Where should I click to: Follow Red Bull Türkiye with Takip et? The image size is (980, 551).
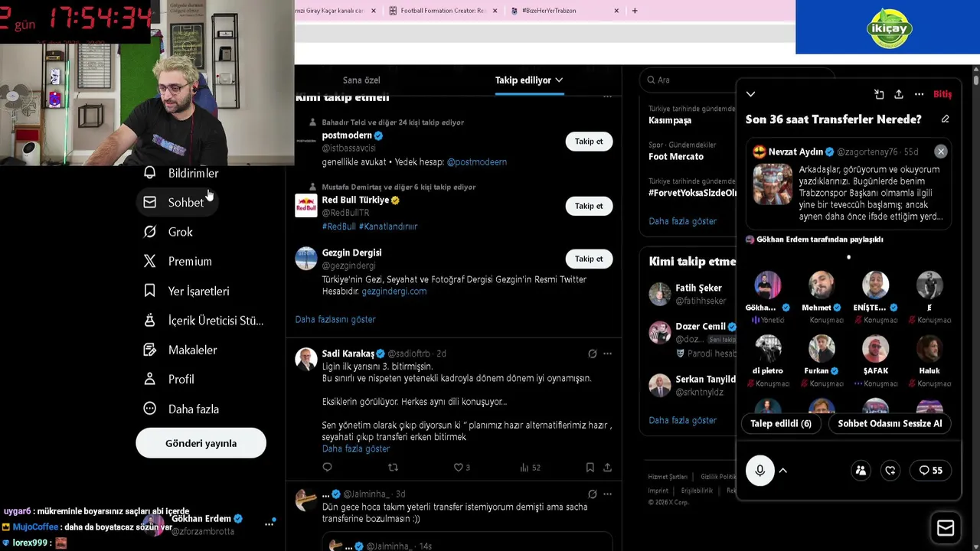tap(589, 206)
